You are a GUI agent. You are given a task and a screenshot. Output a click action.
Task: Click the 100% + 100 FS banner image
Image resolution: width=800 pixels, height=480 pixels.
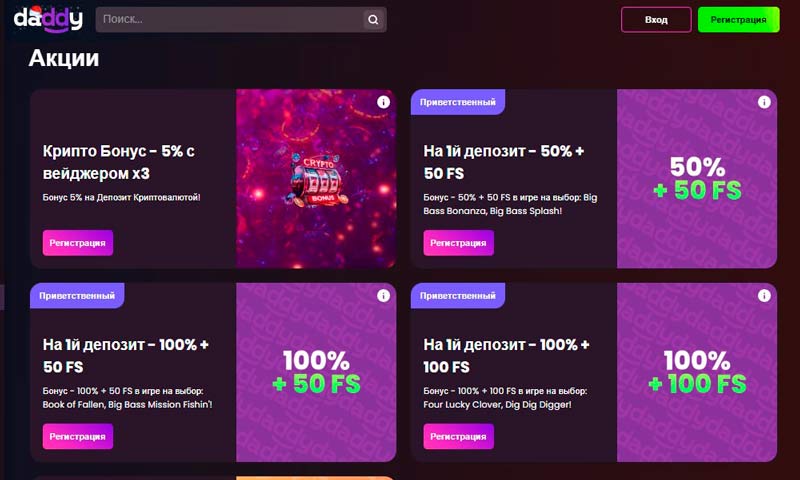(x=697, y=372)
